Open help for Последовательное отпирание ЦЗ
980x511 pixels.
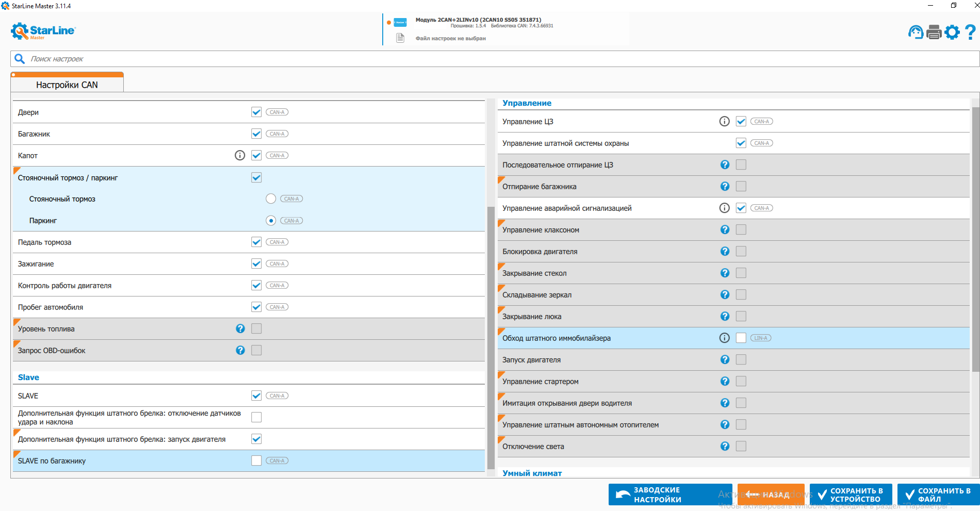click(725, 164)
